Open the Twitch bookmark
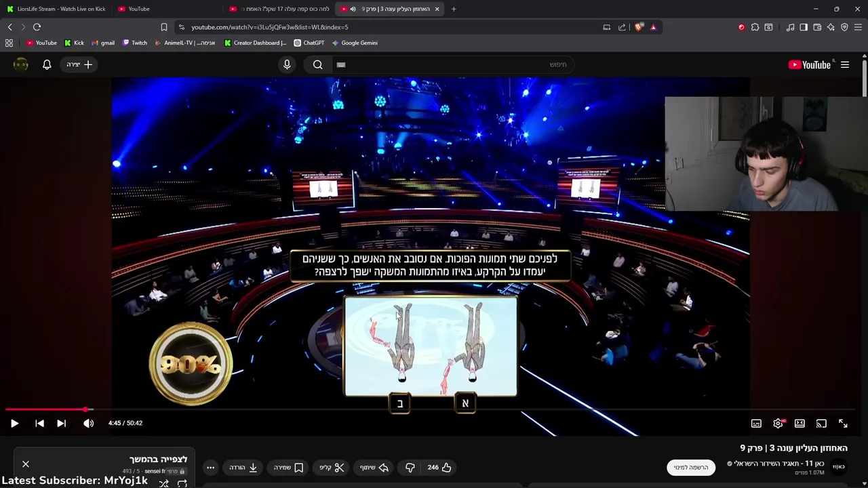Screen dimensions: 868x488 [x=135, y=43]
